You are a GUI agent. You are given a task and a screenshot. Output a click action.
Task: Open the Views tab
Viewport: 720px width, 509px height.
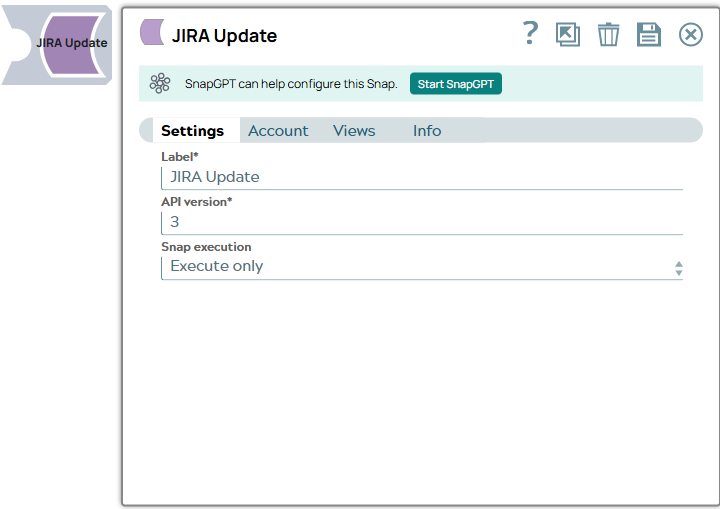tap(354, 131)
